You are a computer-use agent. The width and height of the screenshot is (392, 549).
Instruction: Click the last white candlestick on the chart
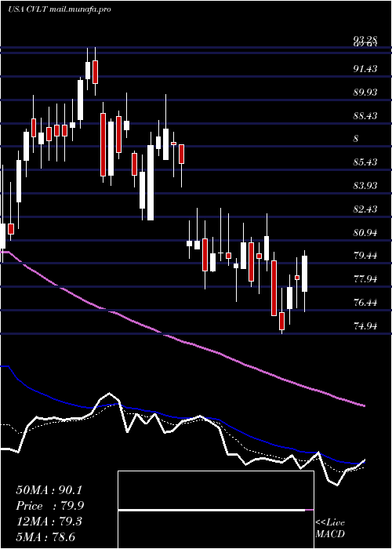click(304, 274)
